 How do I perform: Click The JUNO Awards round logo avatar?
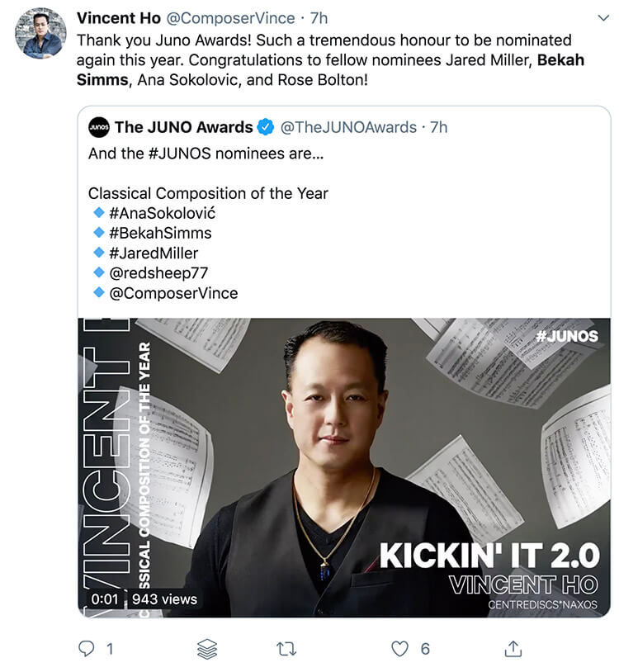(99, 127)
